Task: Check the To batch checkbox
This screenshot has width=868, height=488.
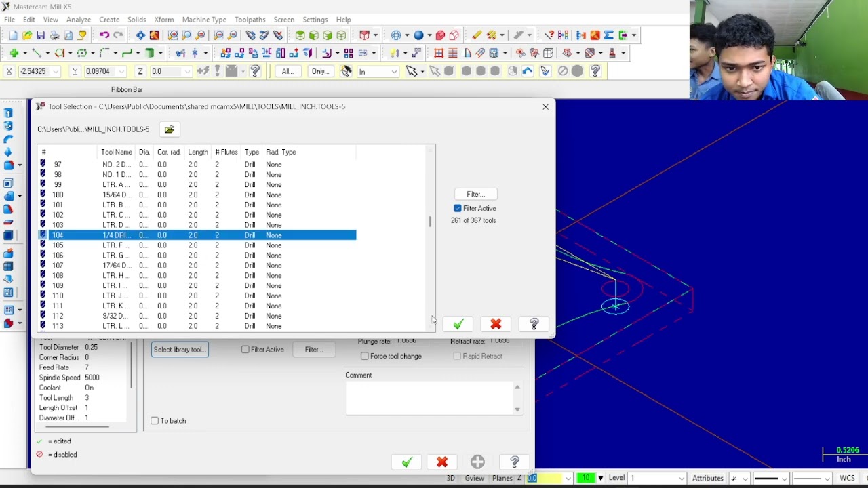Action: point(155,421)
